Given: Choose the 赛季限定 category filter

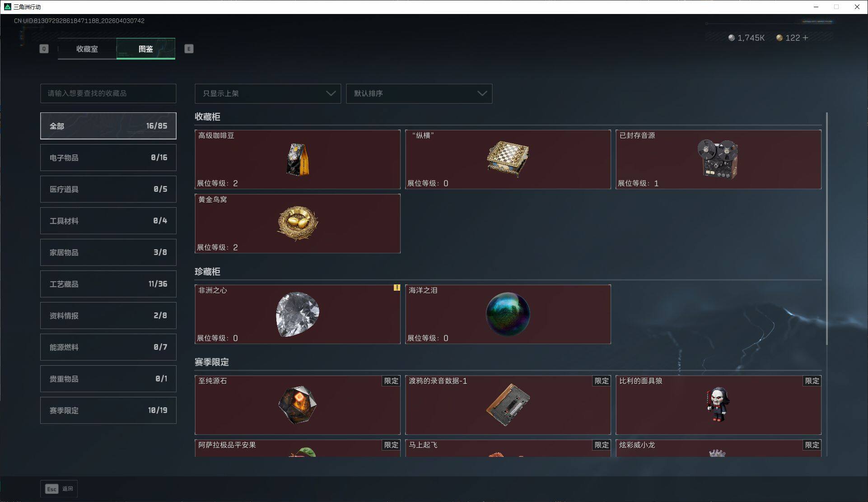Looking at the screenshot, I should [108, 410].
